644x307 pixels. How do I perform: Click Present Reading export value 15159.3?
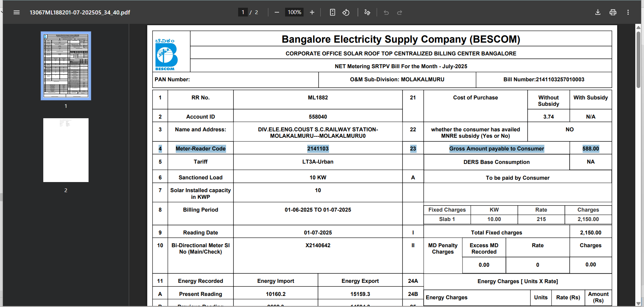(360, 294)
